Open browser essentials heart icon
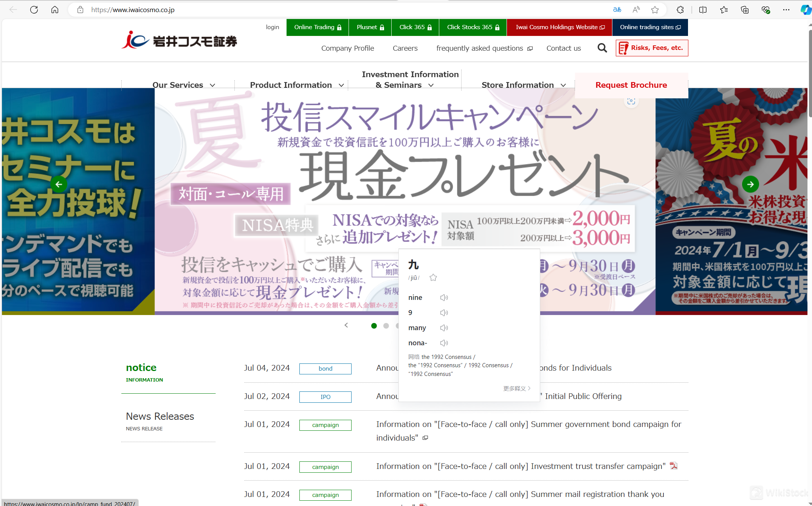This screenshot has width=812, height=506. tap(766, 10)
